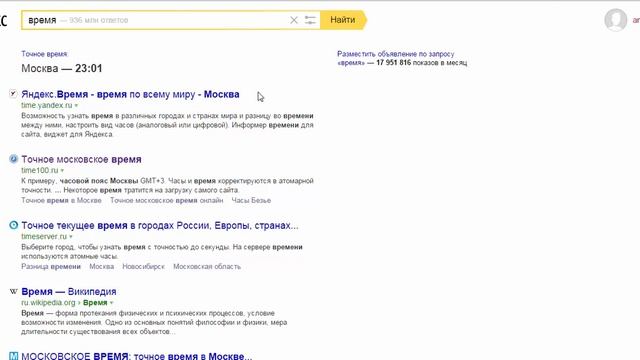Click the favicon beside МОСКОВСКОЕ ВРЕМЯ result

(x=13, y=356)
